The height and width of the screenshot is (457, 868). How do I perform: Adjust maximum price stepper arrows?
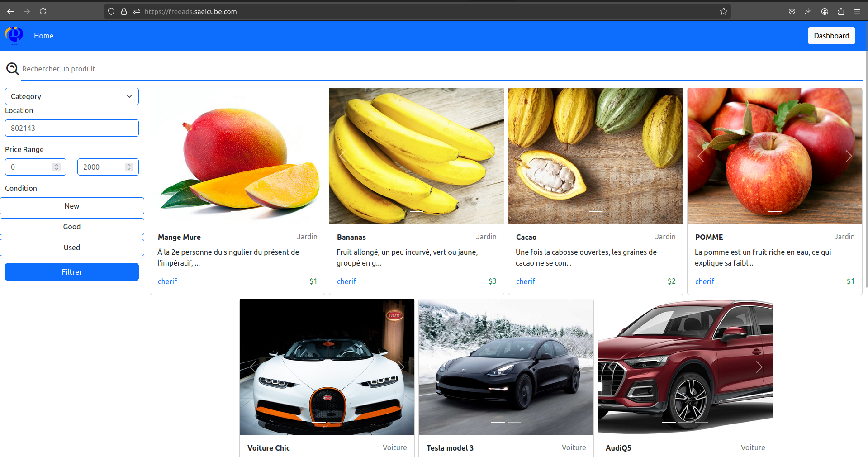click(x=129, y=167)
